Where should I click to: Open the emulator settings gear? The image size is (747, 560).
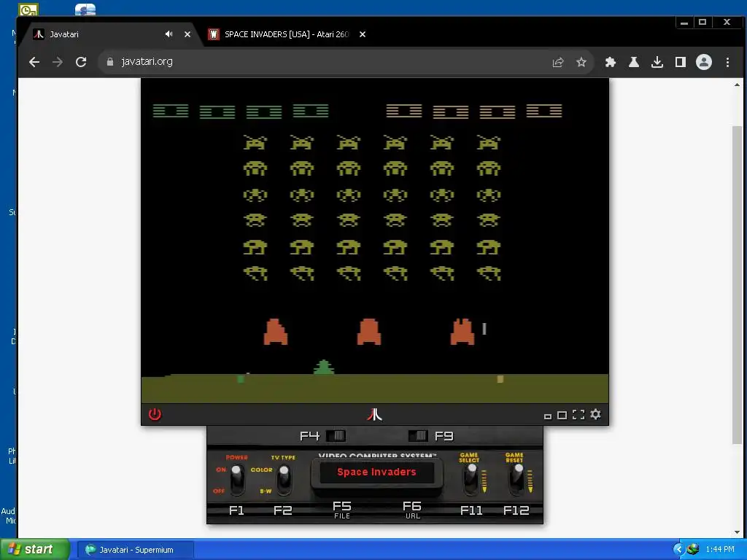pos(595,414)
